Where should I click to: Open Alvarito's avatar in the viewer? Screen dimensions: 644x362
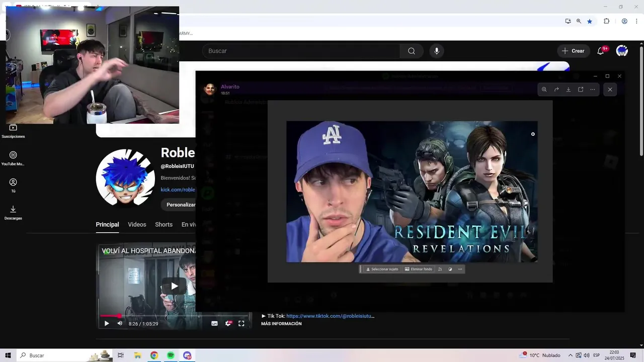(210, 89)
